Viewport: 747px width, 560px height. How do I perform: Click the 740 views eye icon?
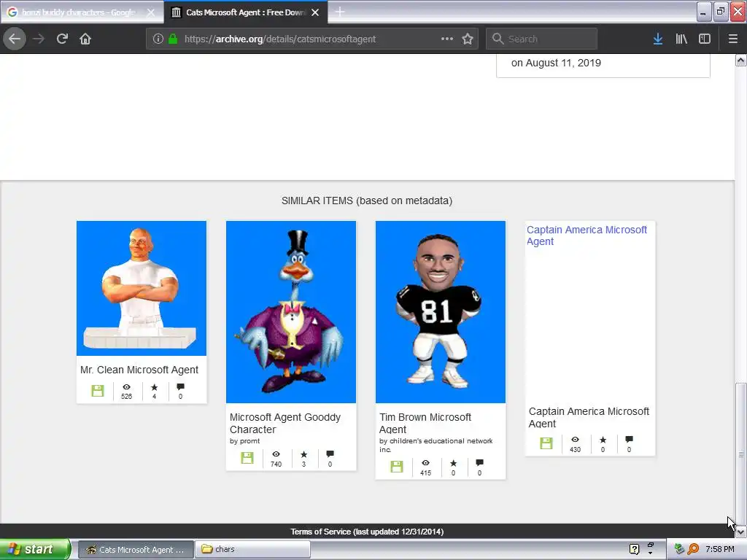tap(276, 454)
